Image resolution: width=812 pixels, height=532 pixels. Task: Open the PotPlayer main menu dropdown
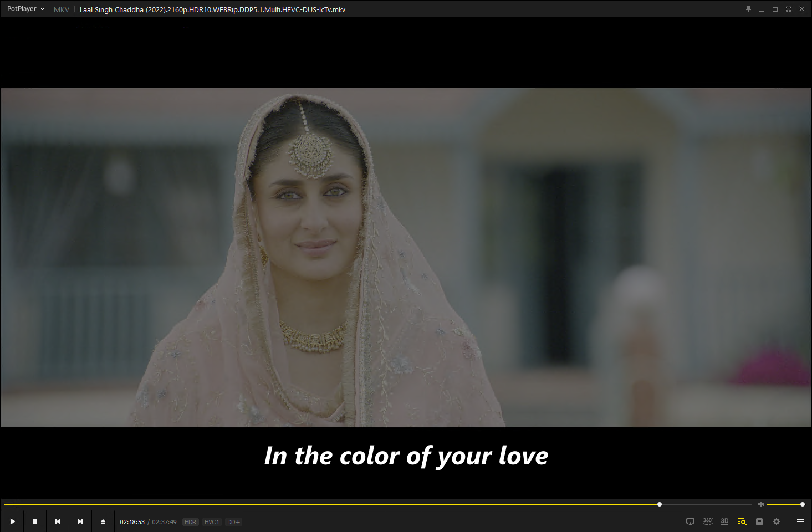(25, 9)
